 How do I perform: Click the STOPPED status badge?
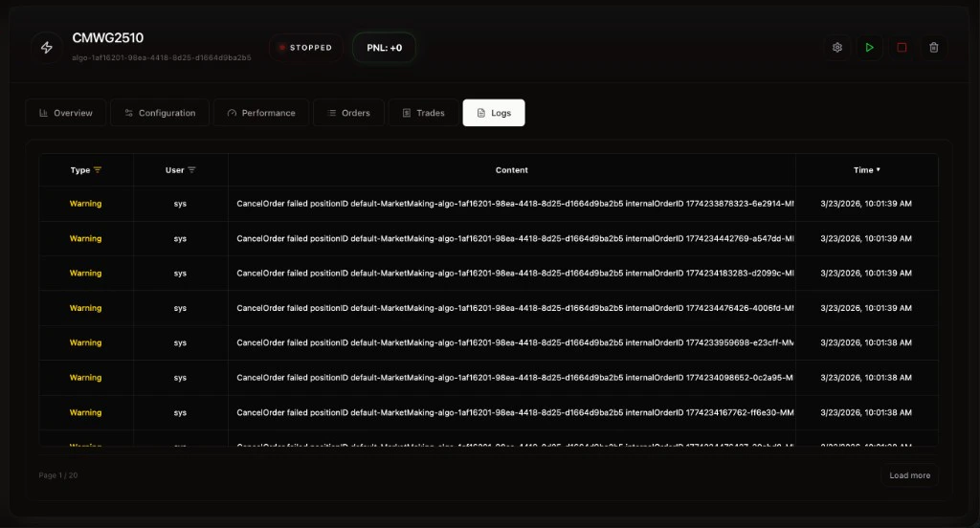[305, 48]
